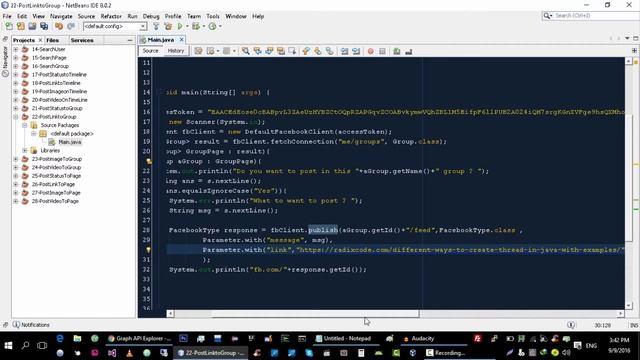Select the 20-PostVideoOnTimeLine project

click(60, 100)
